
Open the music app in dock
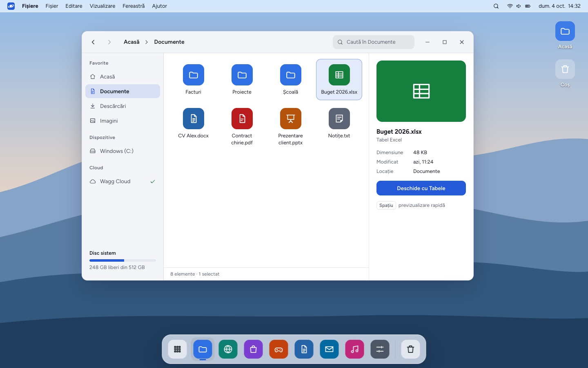point(354,349)
